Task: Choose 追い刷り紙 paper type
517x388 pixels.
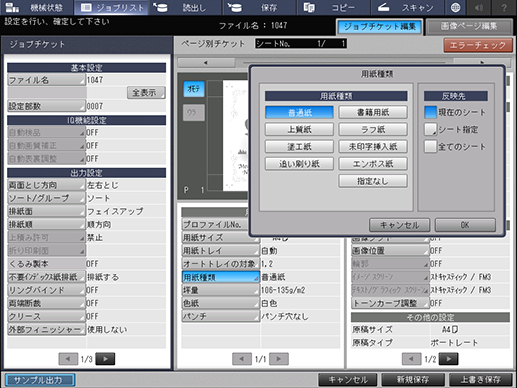Action: tap(299, 164)
